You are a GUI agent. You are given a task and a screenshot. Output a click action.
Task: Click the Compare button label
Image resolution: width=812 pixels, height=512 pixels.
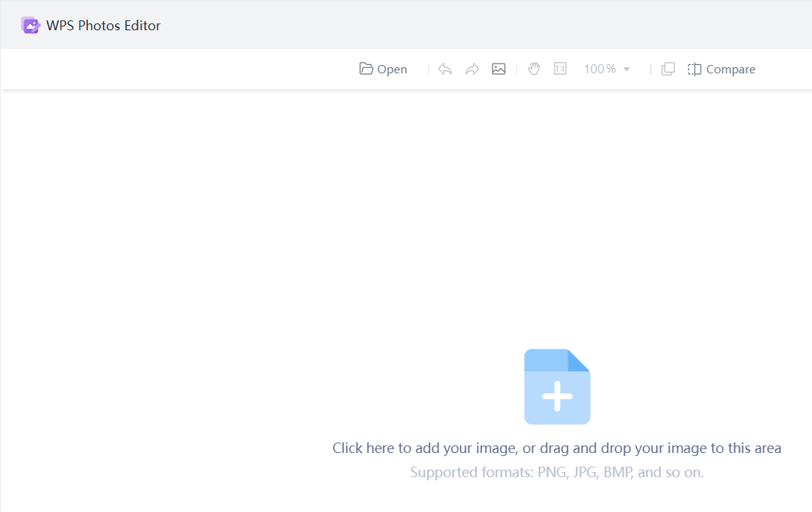pyautogui.click(x=730, y=69)
